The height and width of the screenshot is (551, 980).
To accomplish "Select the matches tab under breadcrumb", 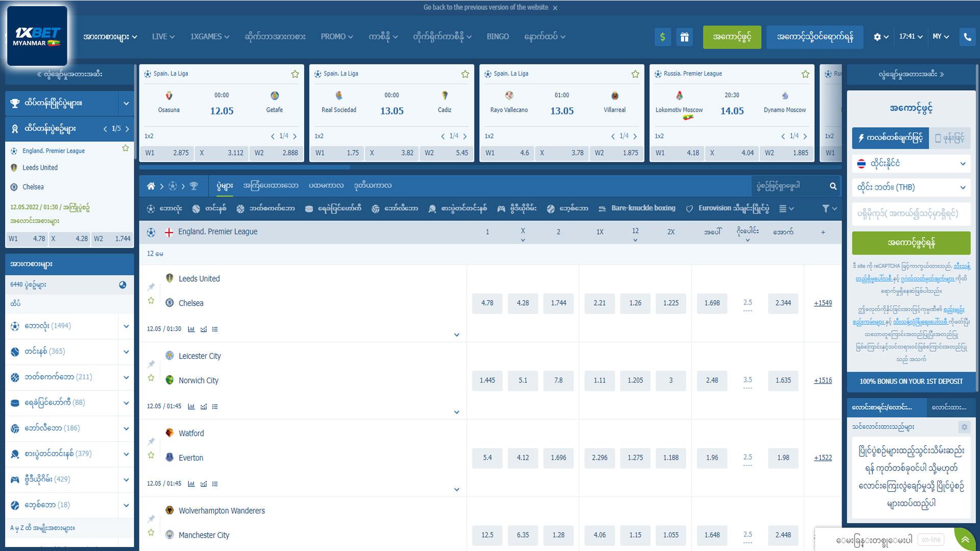I will (x=225, y=186).
